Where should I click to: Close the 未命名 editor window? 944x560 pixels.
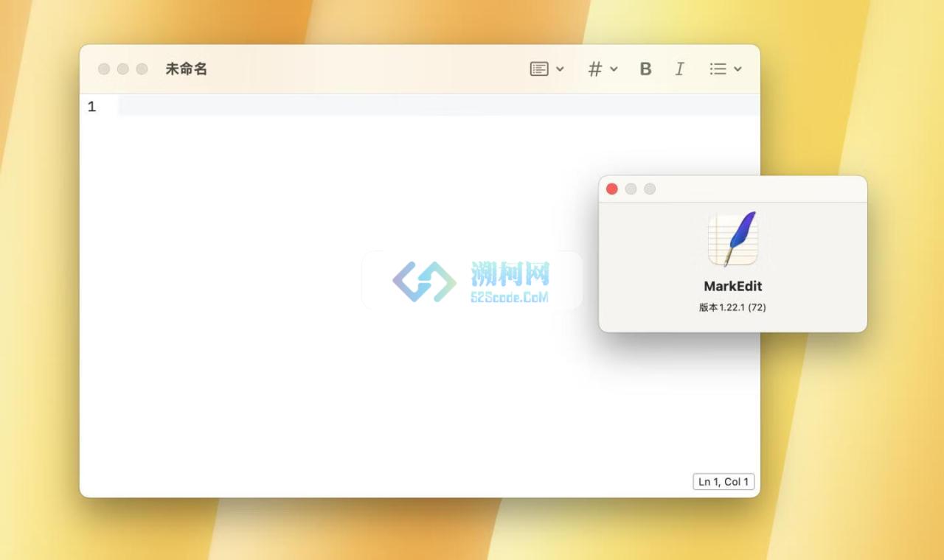tap(104, 69)
